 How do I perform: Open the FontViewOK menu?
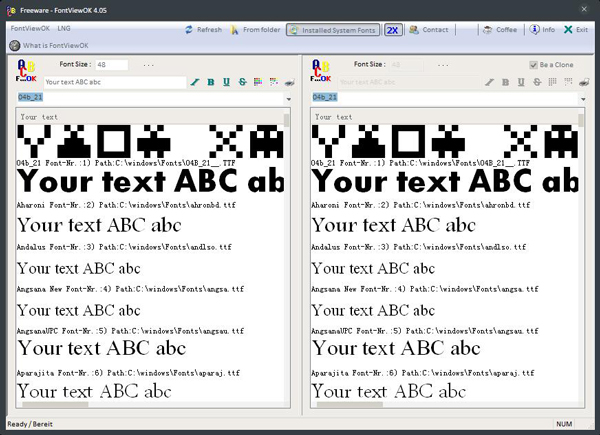(x=30, y=28)
